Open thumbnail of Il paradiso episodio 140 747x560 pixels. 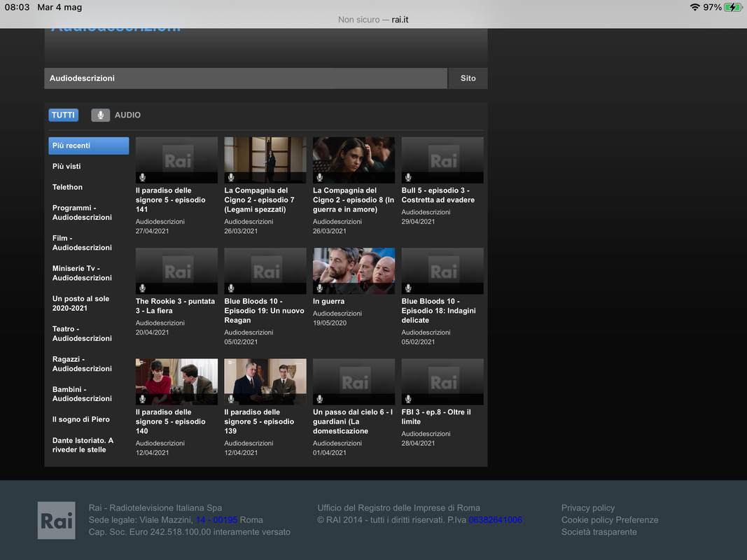point(176,382)
